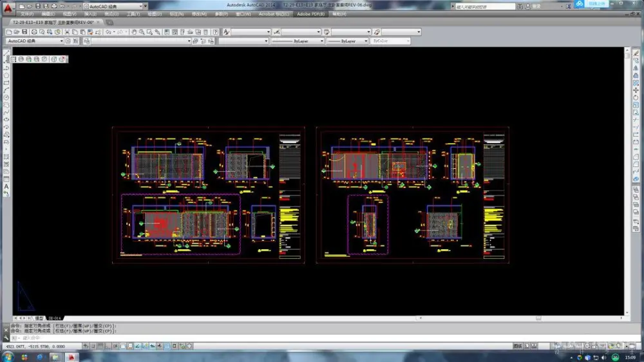Click wrench icon beside command line
This screenshot has height=362, width=644.
click(6, 338)
